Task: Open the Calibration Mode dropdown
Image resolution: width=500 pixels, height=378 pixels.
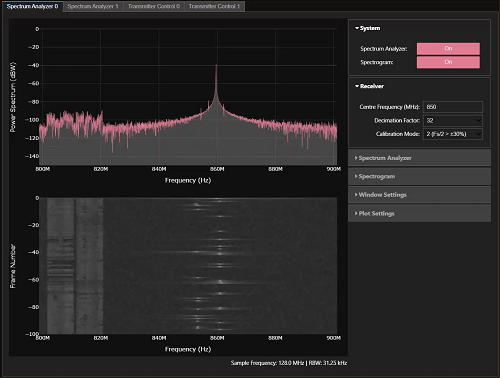Action: coord(453,134)
